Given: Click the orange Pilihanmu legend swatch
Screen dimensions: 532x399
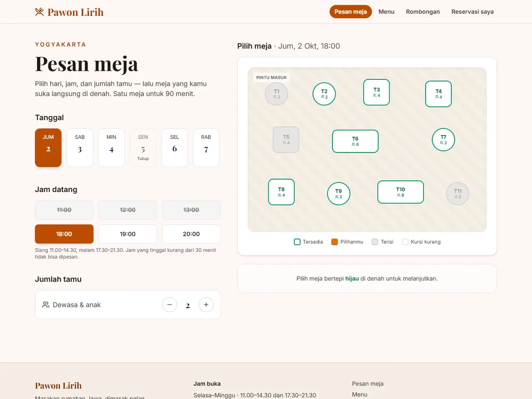Looking at the screenshot, I should (x=335, y=242).
